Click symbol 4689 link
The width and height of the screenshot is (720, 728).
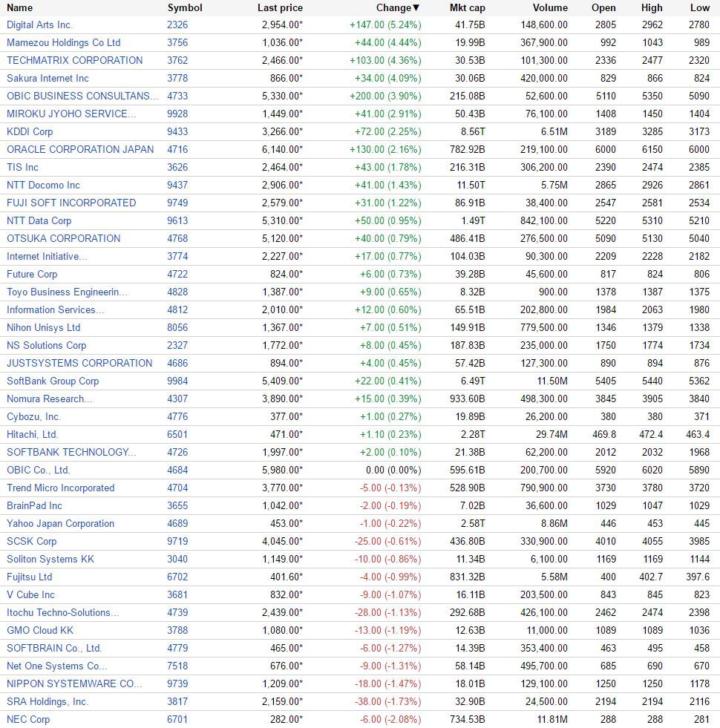click(177, 523)
